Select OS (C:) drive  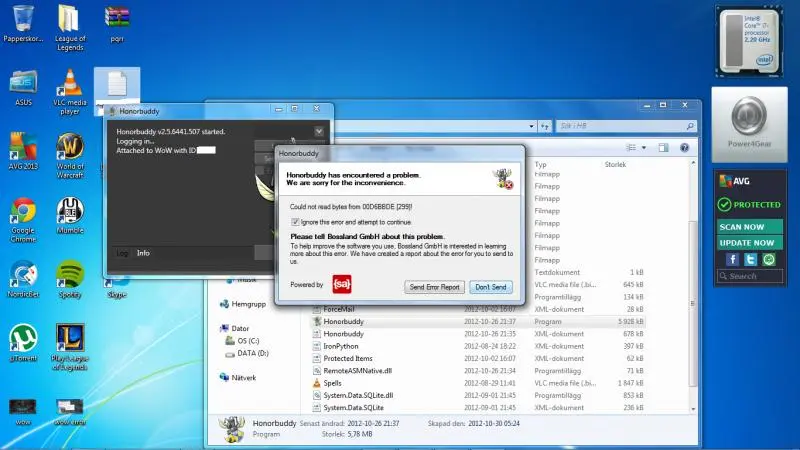click(248, 341)
